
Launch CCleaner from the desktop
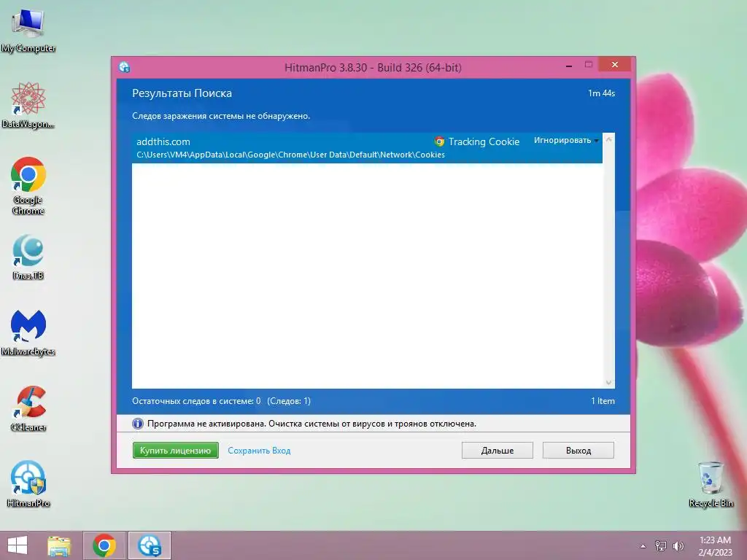coord(28,408)
